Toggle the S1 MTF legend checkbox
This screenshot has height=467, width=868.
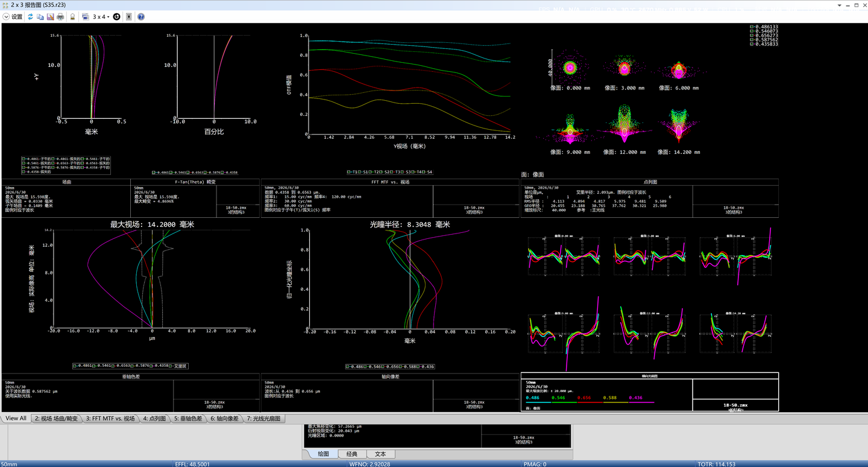(x=359, y=172)
